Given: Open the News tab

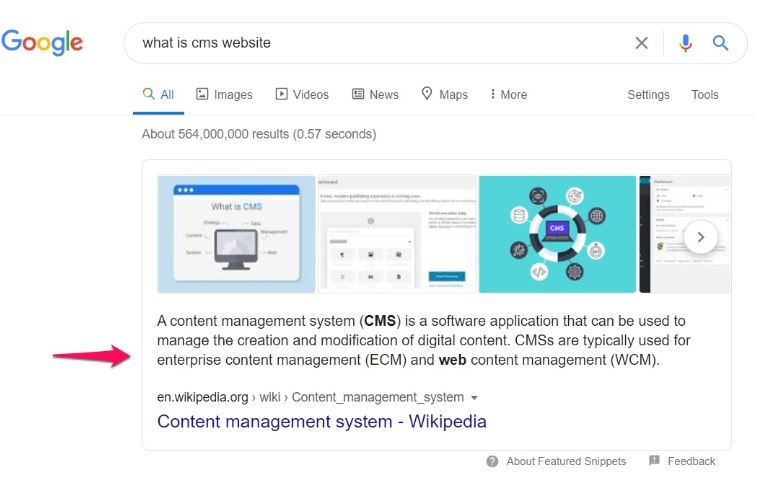Looking at the screenshot, I should coord(375,95).
